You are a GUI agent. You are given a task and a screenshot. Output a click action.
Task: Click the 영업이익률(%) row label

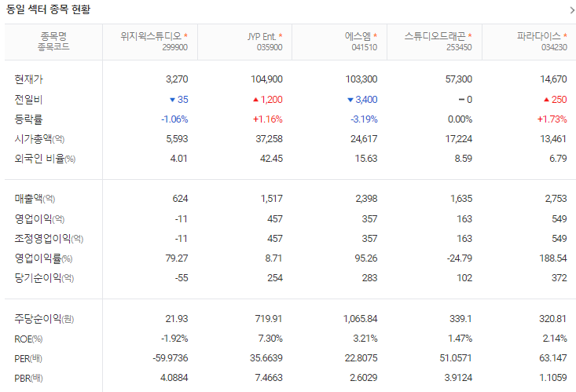[43, 258]
